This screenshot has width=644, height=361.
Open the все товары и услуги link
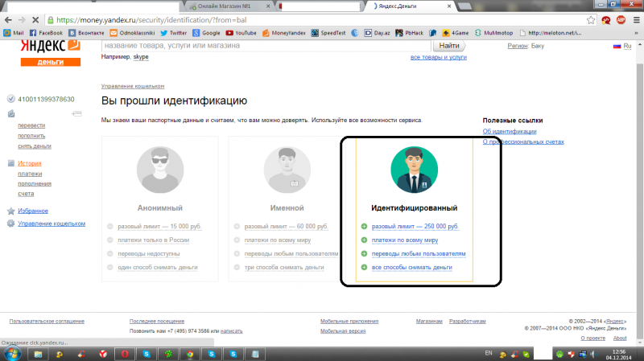click(438, 57)
